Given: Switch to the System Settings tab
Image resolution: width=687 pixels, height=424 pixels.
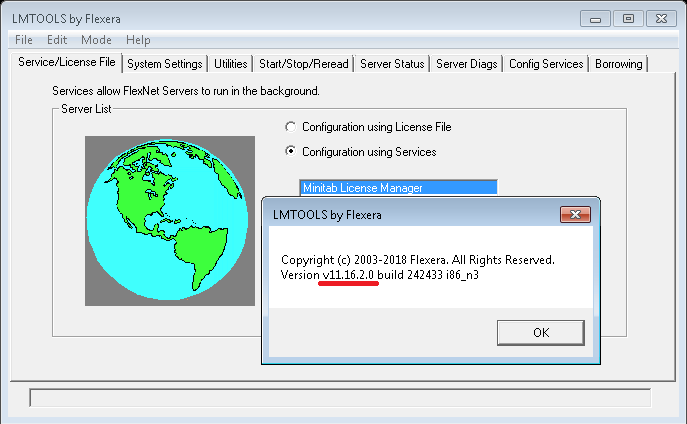Looking at the screenshot, I should 164,64.
